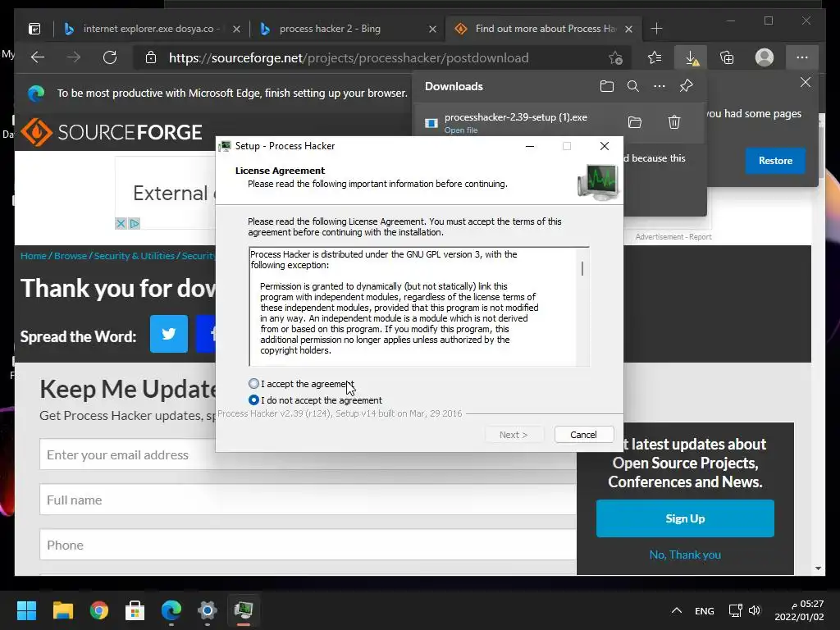840x630 pixels.
Task: Click ENG language indicator
Action: (x=705, y=610)
